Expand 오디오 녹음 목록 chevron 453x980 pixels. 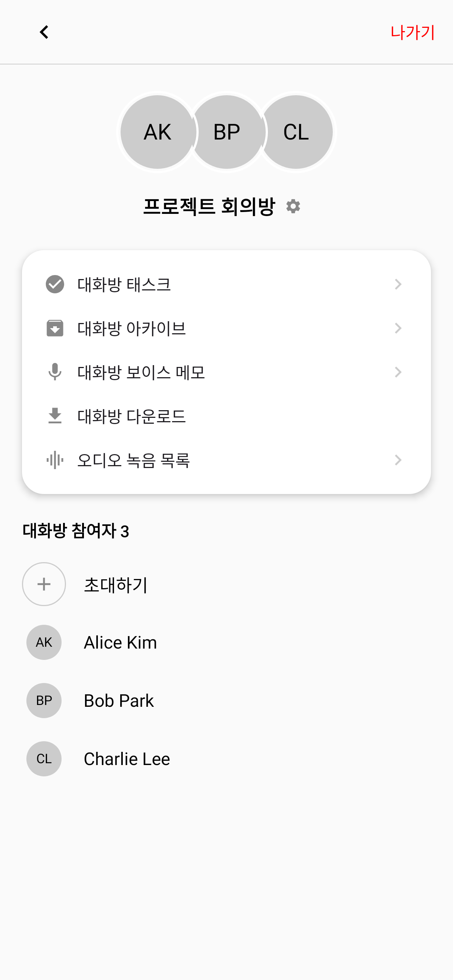[x=398, y=460]
